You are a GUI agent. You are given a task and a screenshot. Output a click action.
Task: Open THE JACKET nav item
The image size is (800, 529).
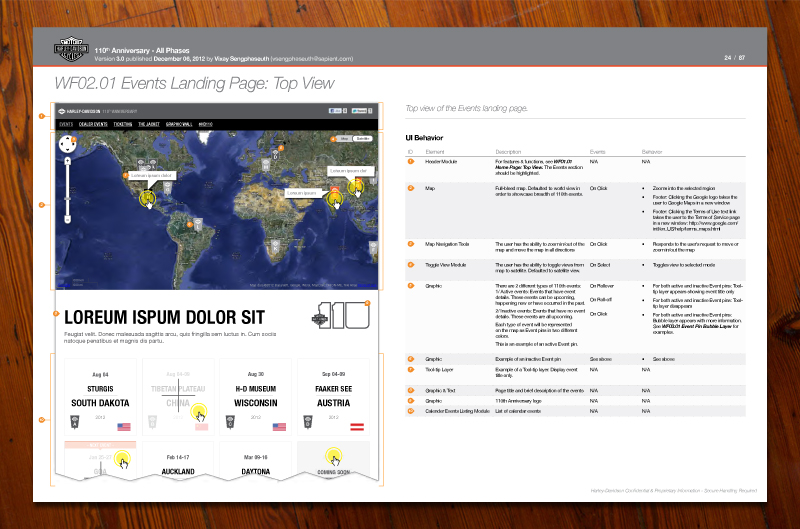click(149, 124)
